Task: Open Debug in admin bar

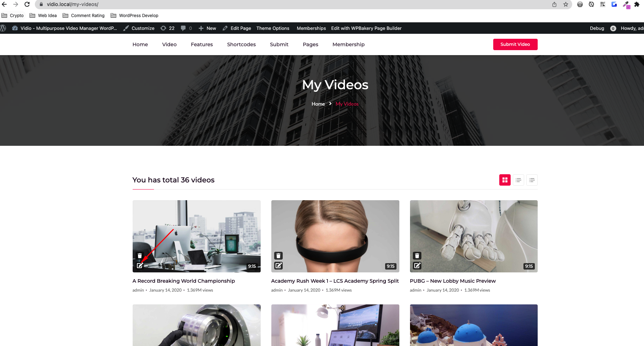Action: click(x=597, y=28)
